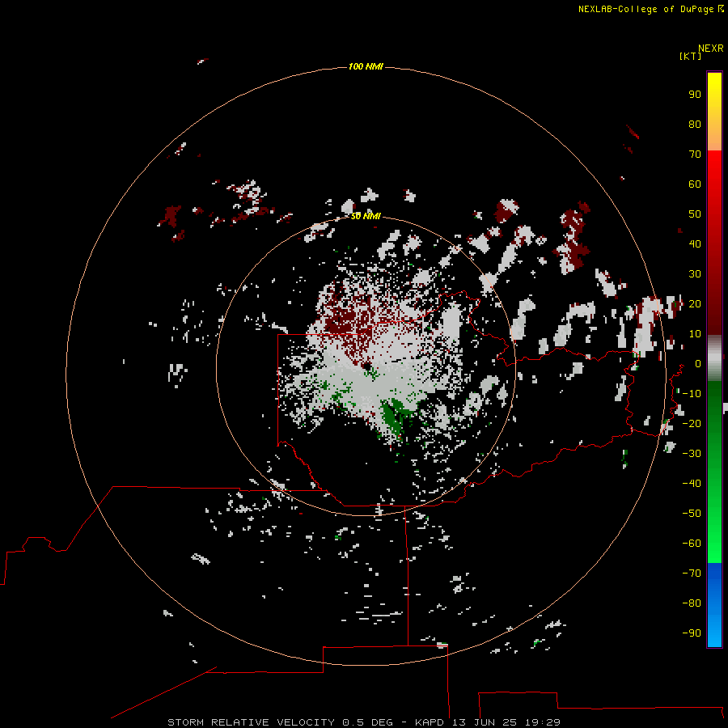Click the 60 value on the velocity scale
Image resolution: width=728 pixels, height=728 pixels.
click(x=695, y=184)
